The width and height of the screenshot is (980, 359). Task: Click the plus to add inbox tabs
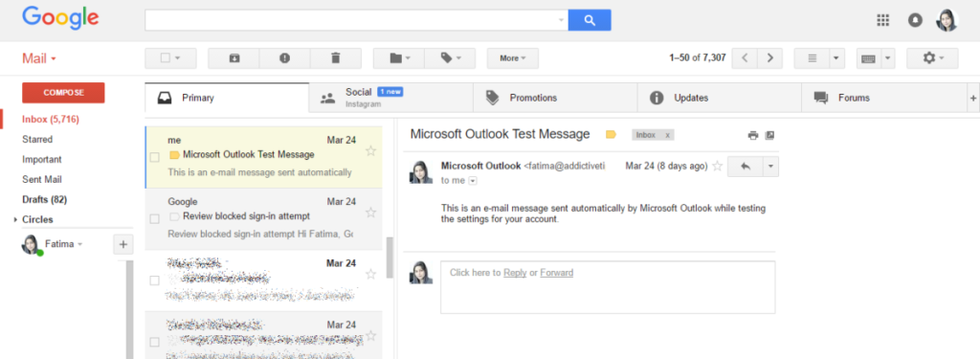coord(972,99)
